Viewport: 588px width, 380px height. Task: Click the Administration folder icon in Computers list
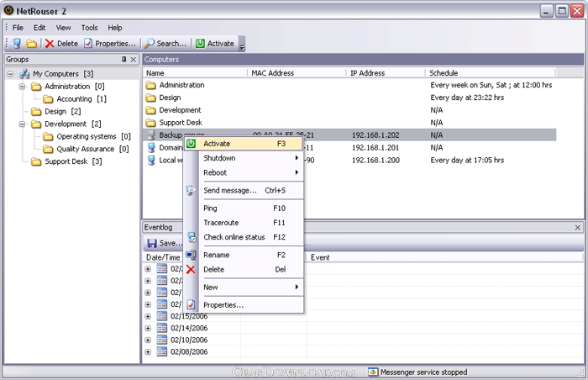coord(150,85)
